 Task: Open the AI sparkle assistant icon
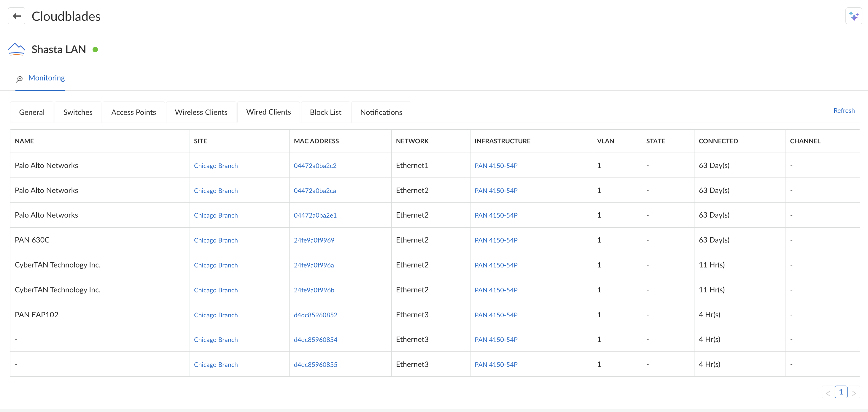click(853, 16)
